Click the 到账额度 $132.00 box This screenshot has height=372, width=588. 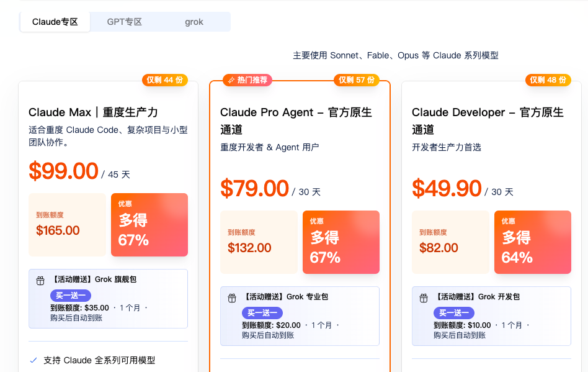click(x=259, y=242)
